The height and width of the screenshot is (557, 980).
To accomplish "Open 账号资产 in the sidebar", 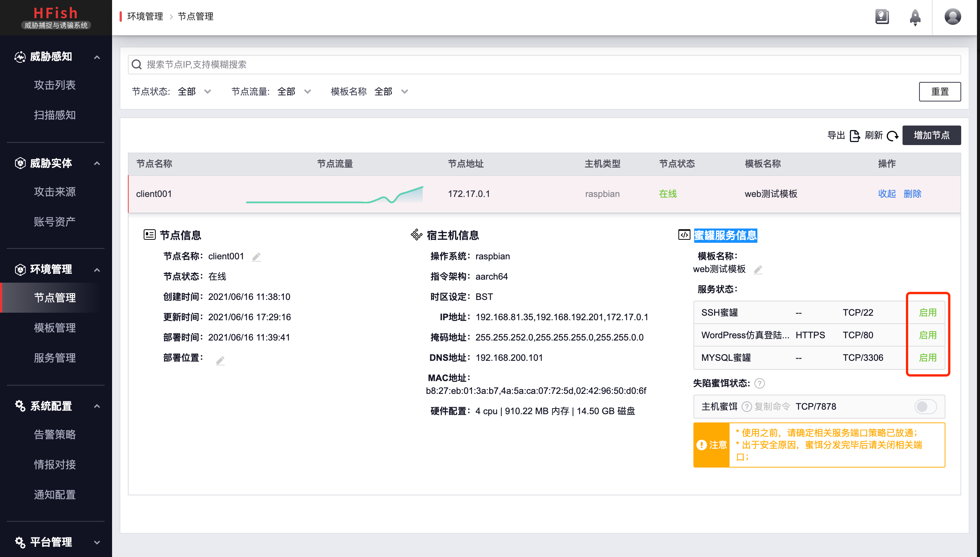I will tap(55, 221).
